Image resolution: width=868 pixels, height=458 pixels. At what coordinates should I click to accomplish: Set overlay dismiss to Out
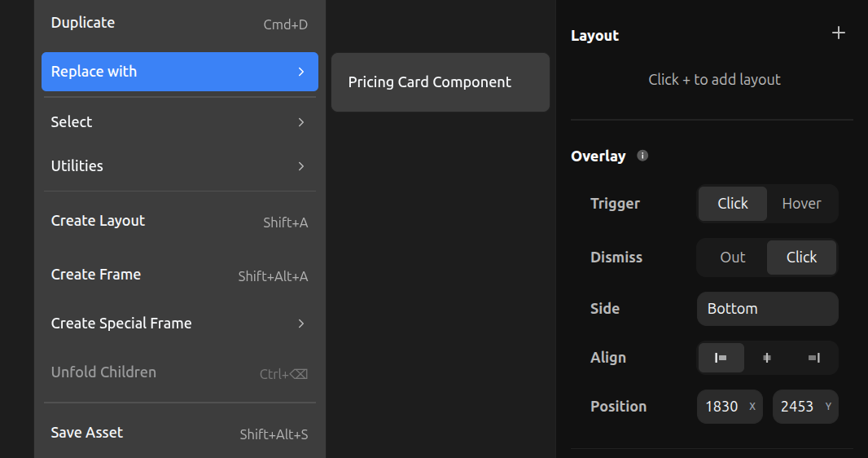click(732, 258)
